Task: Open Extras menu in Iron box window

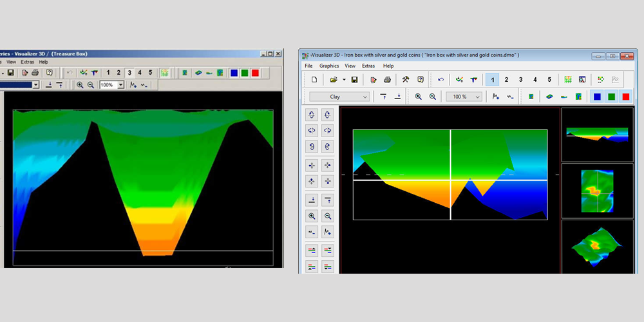Action: 368,66
